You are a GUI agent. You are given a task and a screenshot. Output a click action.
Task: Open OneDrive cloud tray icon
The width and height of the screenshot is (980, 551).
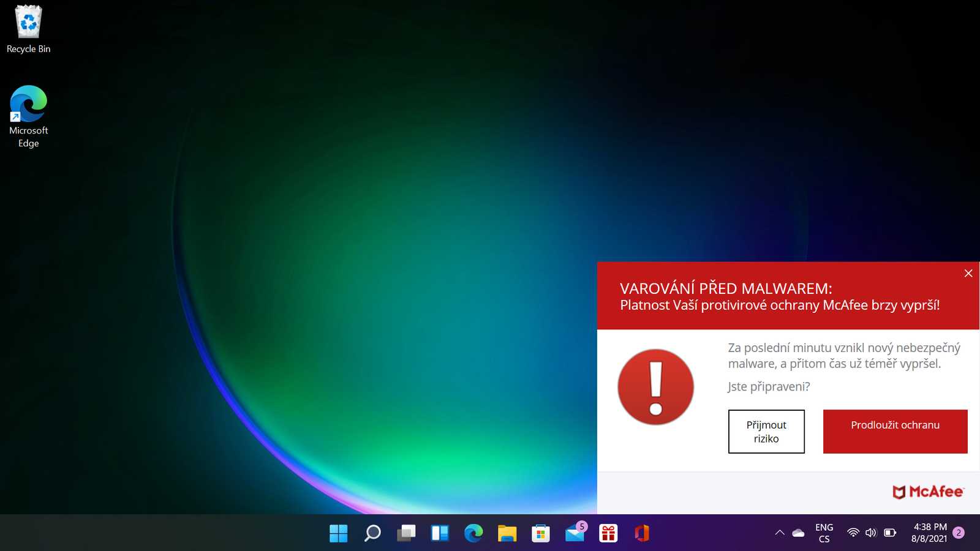(798, 533)
